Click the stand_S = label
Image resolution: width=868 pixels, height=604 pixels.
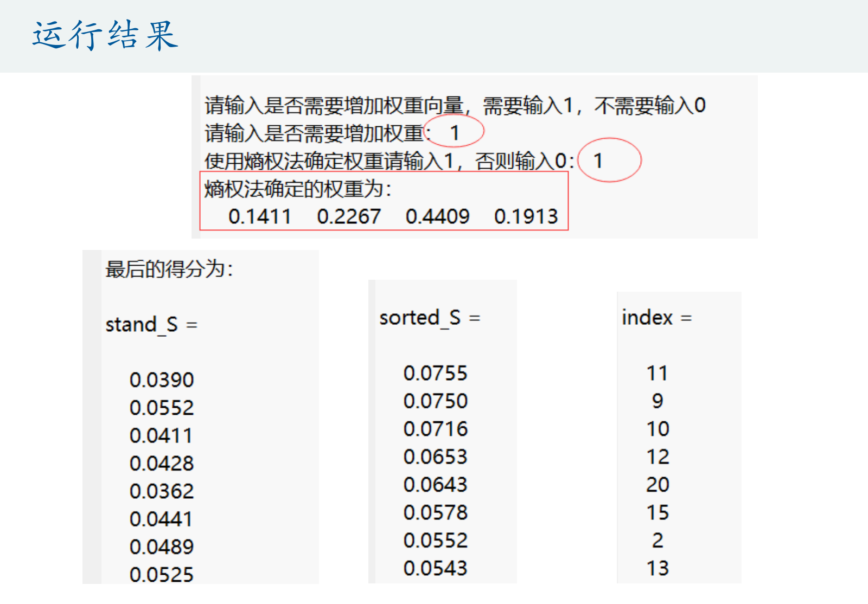coord(151,325)
